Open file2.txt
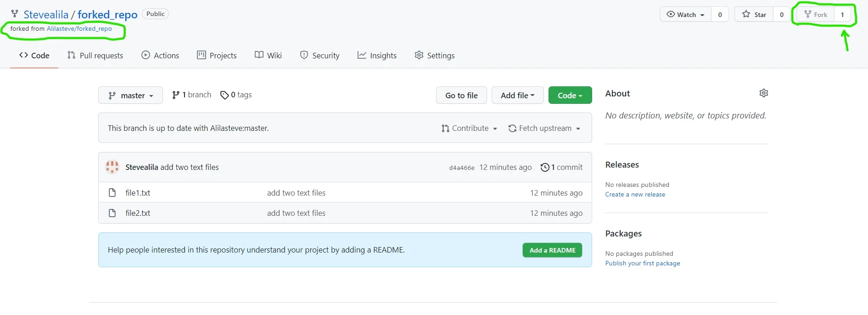Screen dimensions: 868x315 tap(138, 213)
